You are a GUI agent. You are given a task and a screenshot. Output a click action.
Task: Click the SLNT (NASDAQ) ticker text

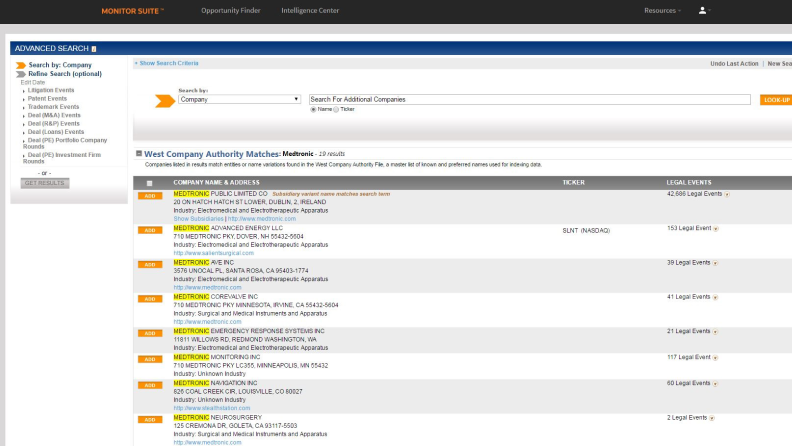tap(586, 231)
